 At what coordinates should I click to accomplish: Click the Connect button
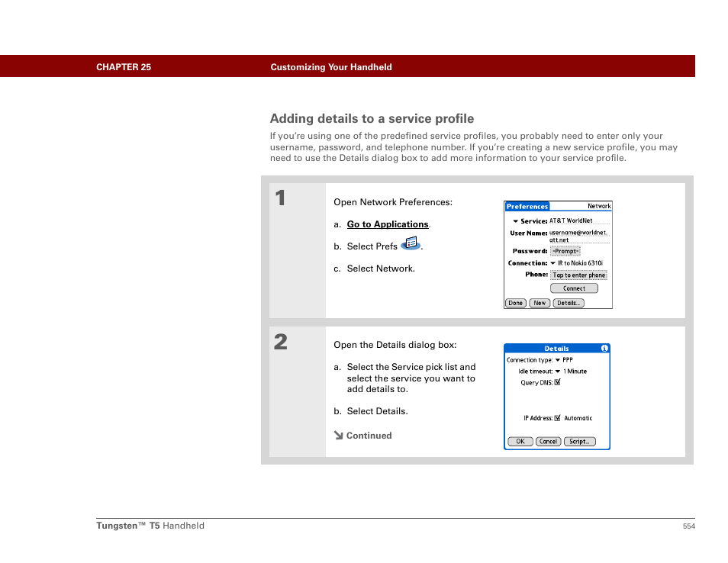click(x=574, y=288)
